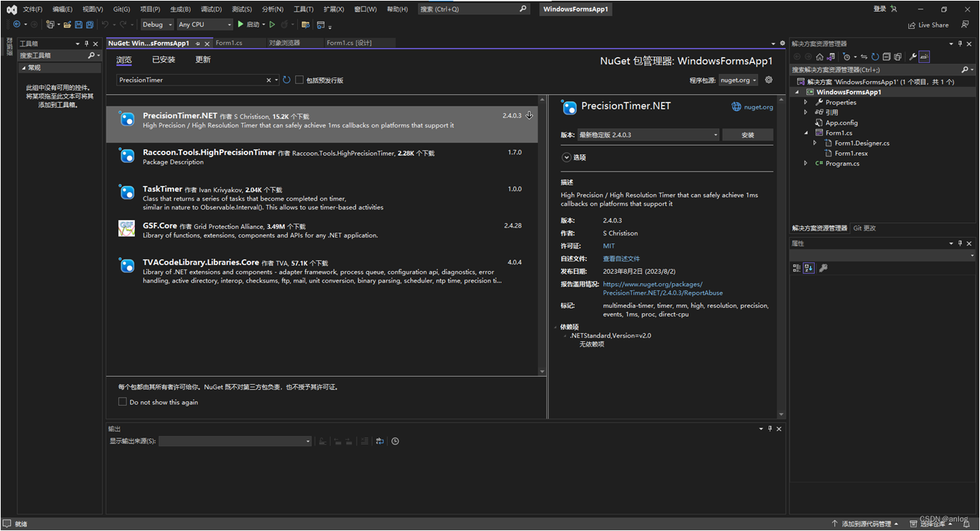Click download arrow on PrecisionTimer.NET row
The height and width of the screenshot is (531, 980).
point(529,115)
